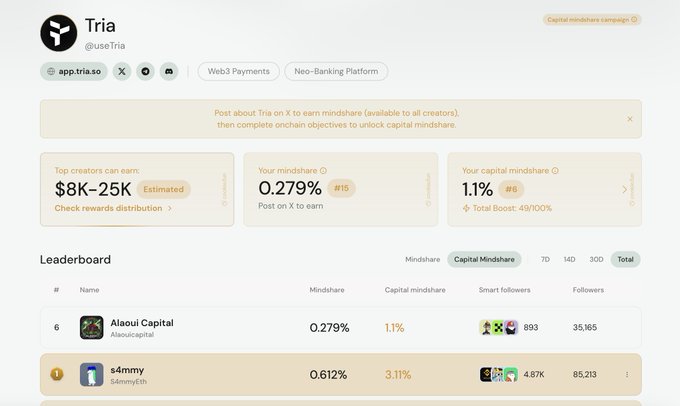Click the gold rank 1 medal icon
The width and height of the screenshot is (680, 406).
click(x=57, y=374)
